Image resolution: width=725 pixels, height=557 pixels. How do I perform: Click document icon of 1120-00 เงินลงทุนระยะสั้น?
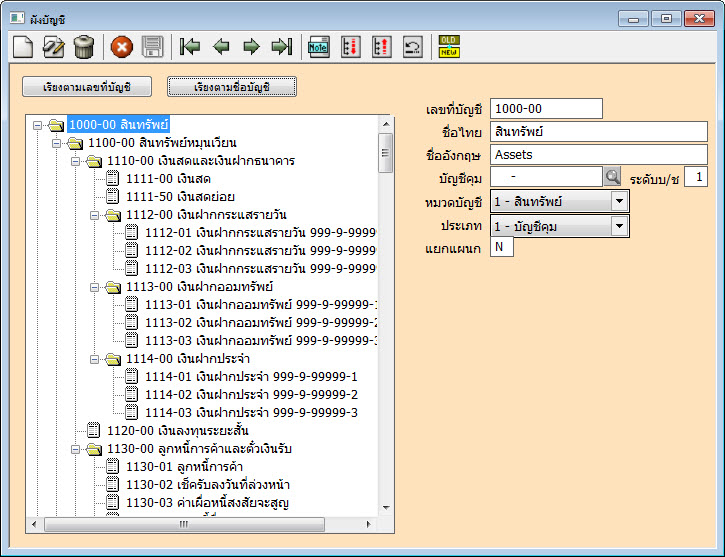click(x=93, y=430)
